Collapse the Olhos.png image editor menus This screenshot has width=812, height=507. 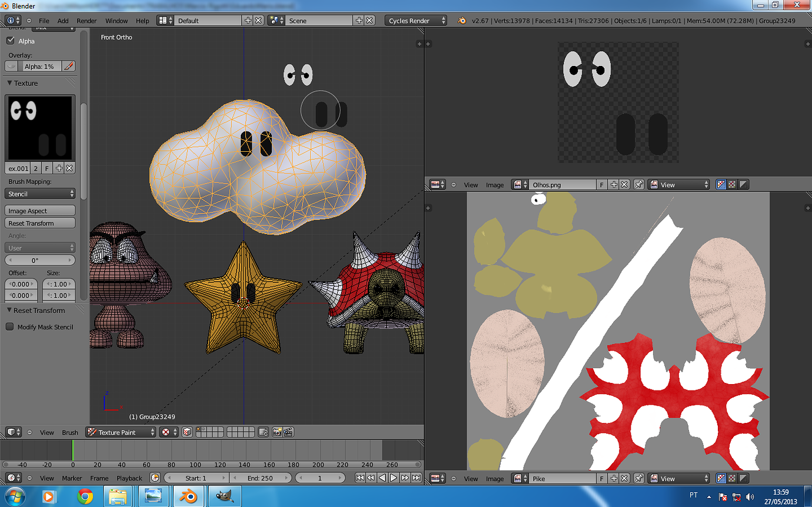click(x=454, y=185)
